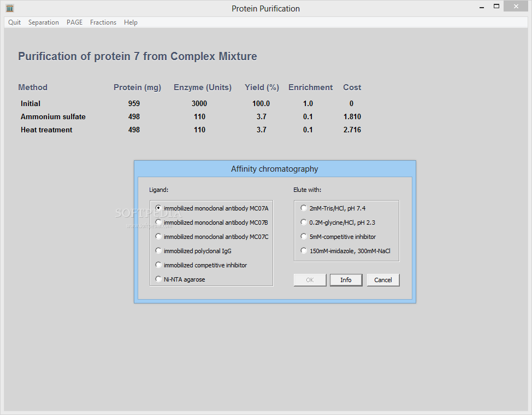This screenshot has width=532, height=415.
Task: Click the Yield (%) column header
Action: [262, 87]
